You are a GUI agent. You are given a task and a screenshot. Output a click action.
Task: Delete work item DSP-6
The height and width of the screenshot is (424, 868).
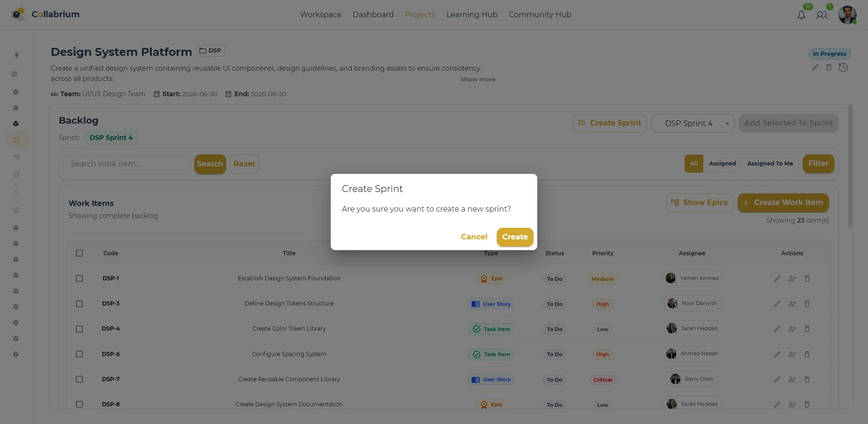807,354
